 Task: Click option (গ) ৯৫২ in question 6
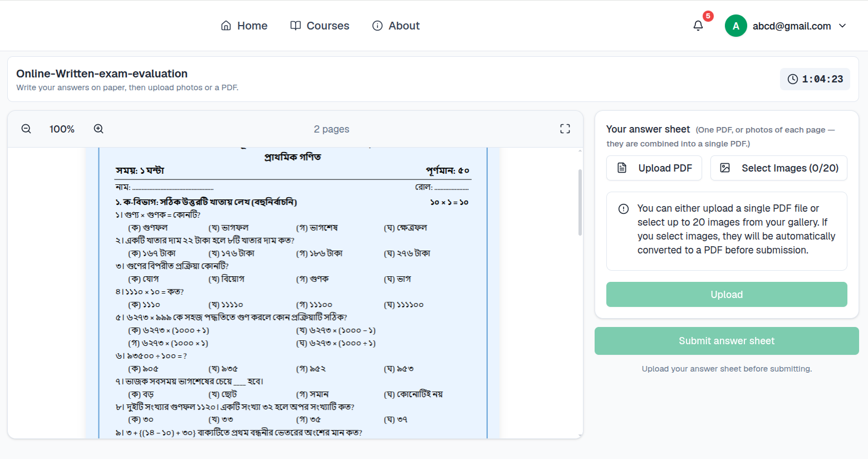[311, 369]
